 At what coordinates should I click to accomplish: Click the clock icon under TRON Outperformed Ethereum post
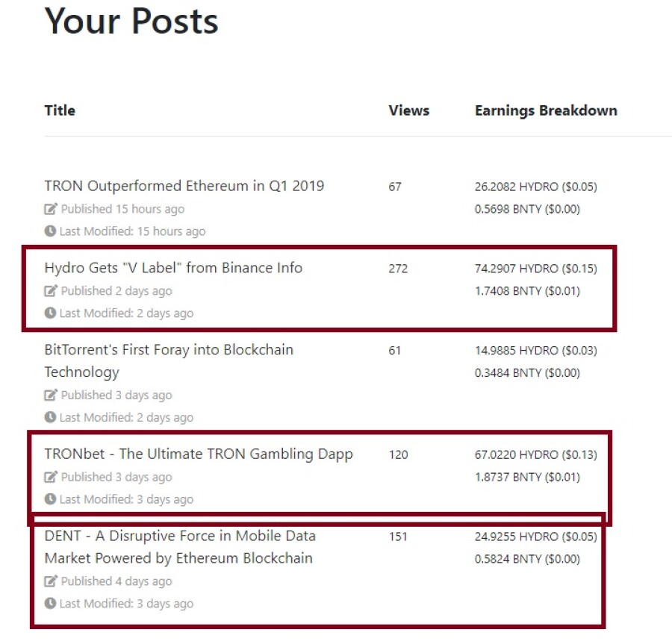click(50, 231)
